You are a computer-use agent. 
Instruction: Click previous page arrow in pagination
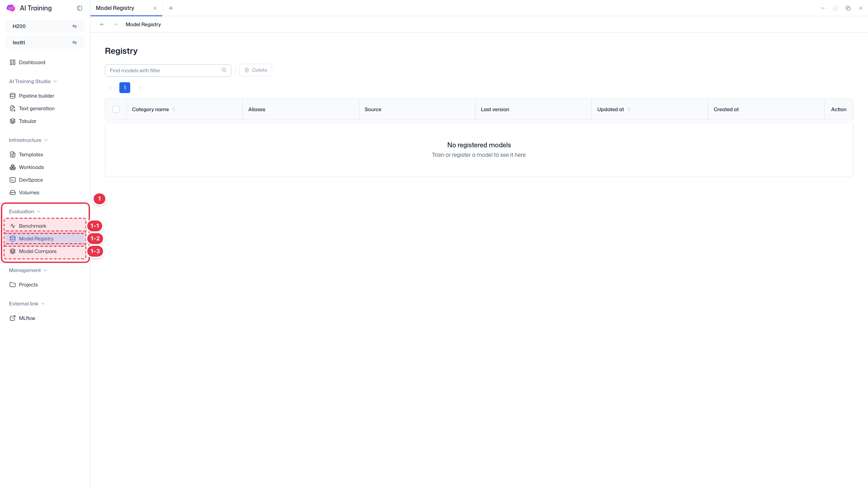110,88
